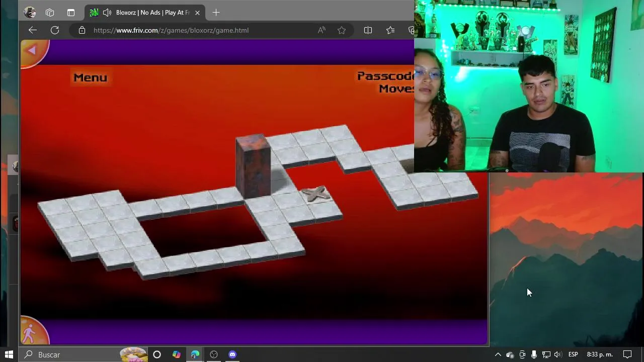This screenshot has width=644, height=362.
Task: Click the Moves counter label
Action: 396,88
